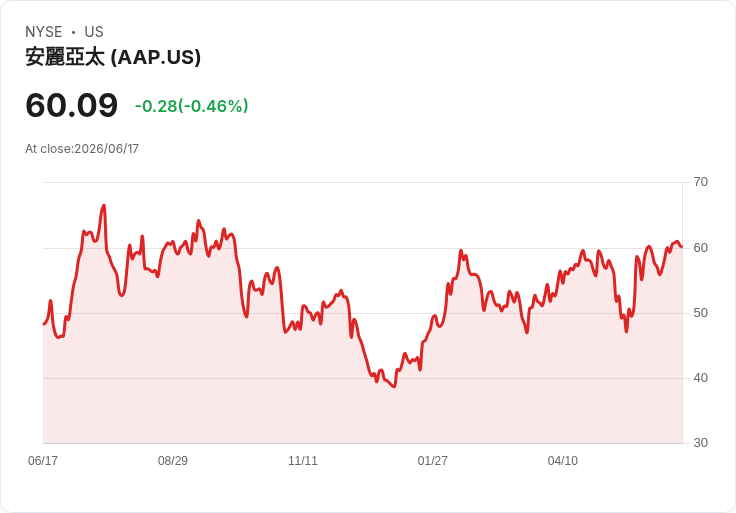Click the line's starting point at 06/17

pos(44,324)
